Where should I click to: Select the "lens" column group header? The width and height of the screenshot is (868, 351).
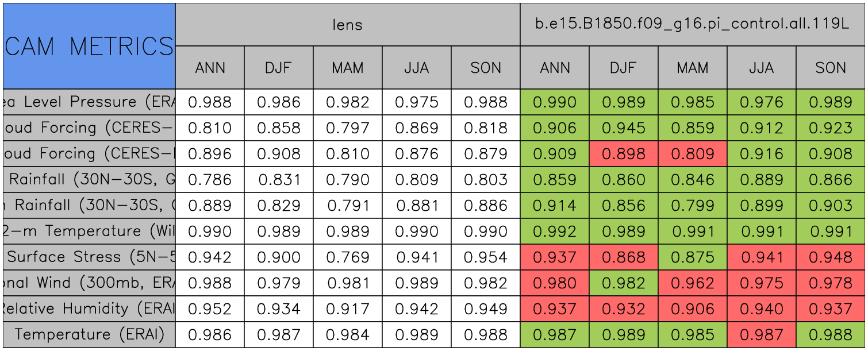(347, 25)
